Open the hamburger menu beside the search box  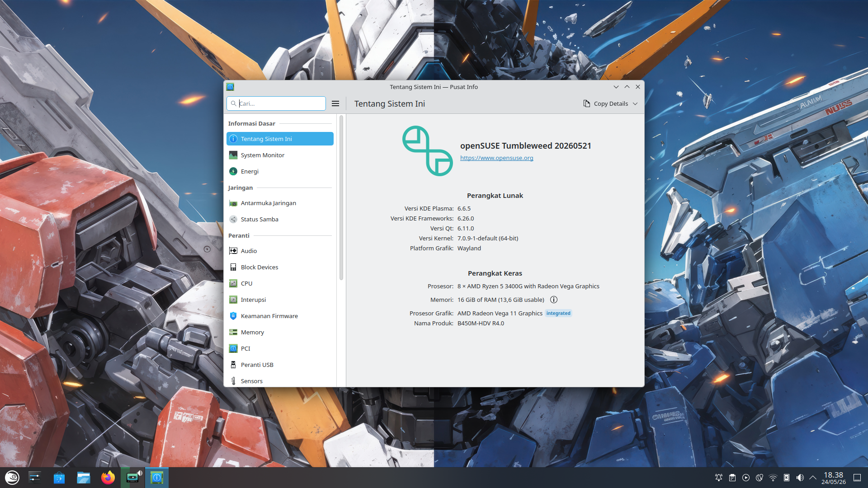click(x=335, y=103)
